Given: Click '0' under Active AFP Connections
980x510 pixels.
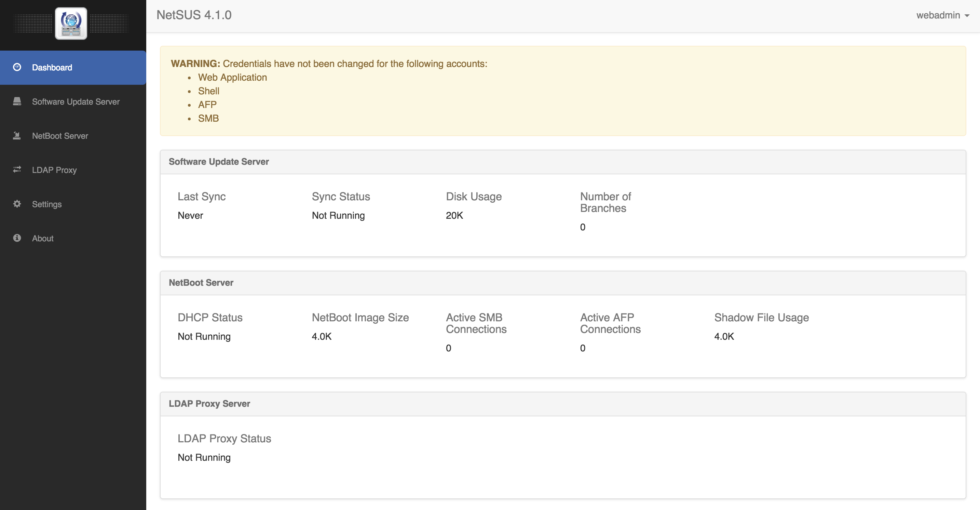Looking at the screenshot, I should tap(583, 348).
